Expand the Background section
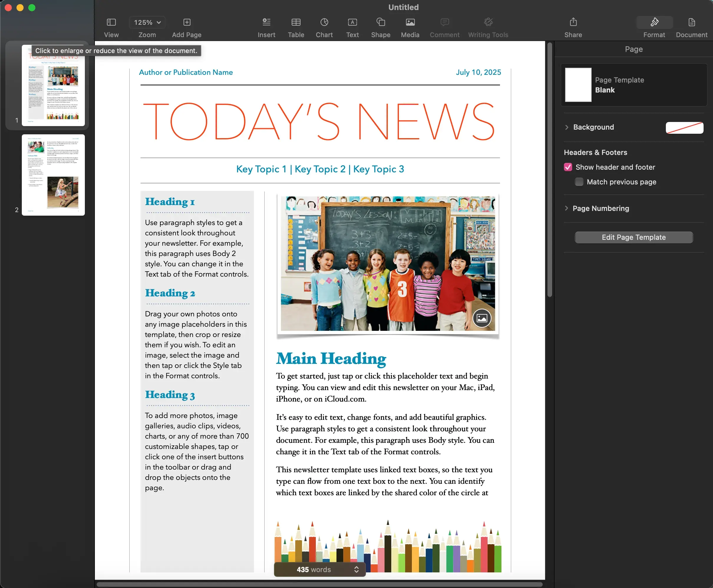Screen dimensions: 713x588 pyautogui.click(x=567, y=127)
